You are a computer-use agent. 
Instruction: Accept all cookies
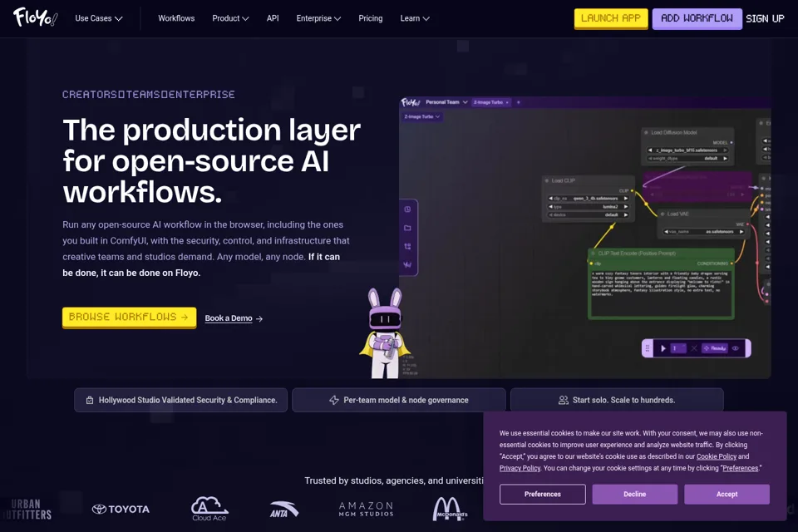tap(727, 495)
